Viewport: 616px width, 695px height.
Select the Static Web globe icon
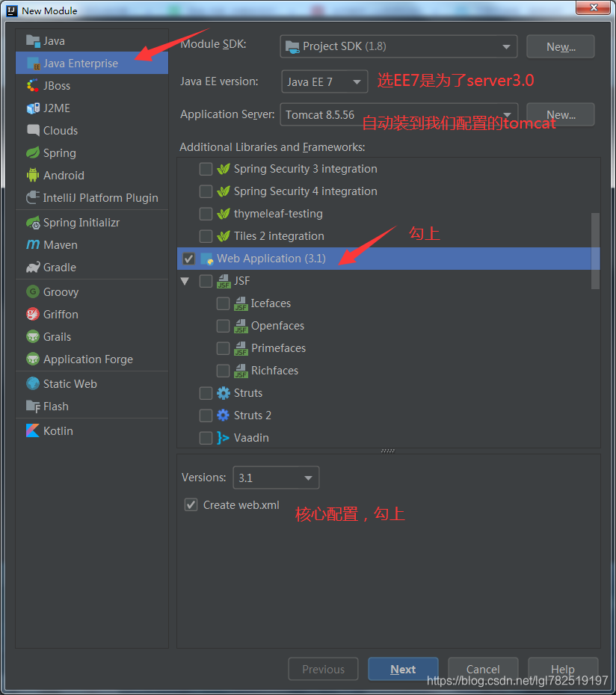[33, 384]
